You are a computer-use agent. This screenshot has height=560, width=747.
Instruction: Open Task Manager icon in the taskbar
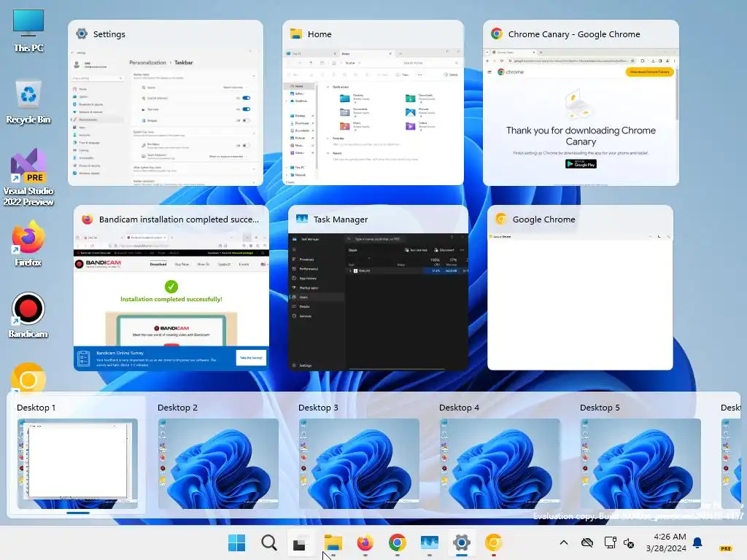click(429, 542)
